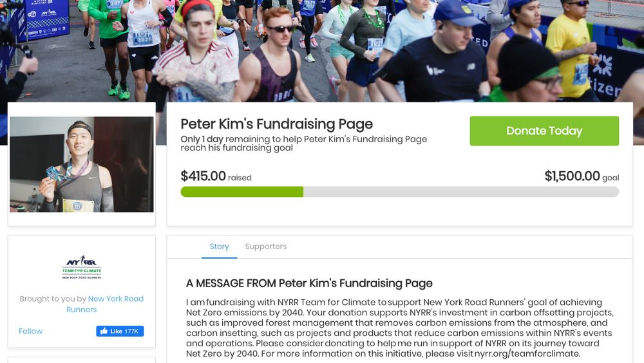Click the green fundraising progress bar

(242, 192)
